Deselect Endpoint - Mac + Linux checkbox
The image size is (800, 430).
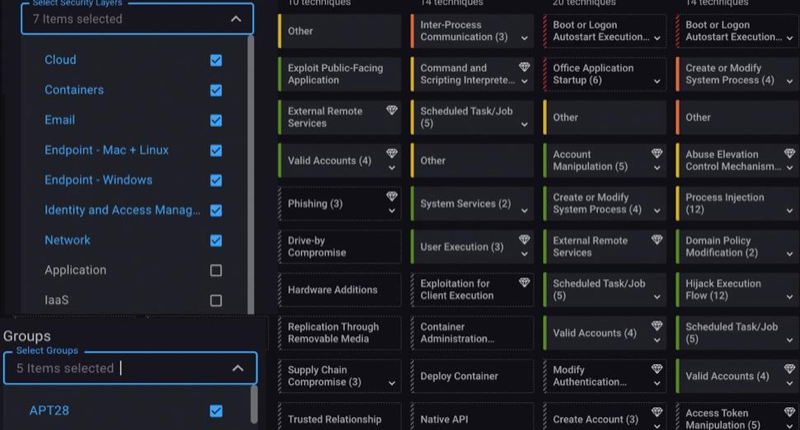click(216, 150)
